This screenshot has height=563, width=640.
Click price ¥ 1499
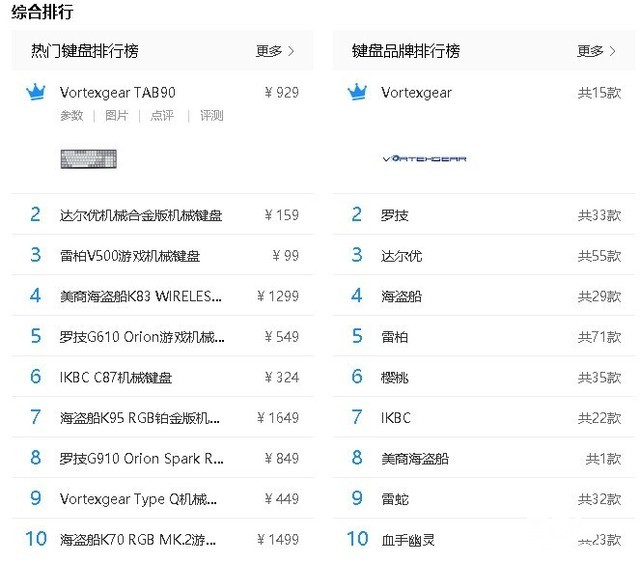(x=278, y=540)
